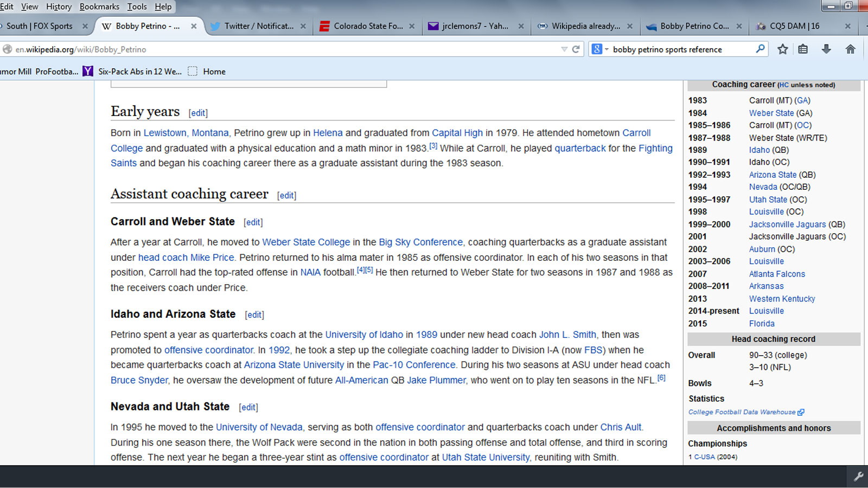Edit the Assistant coaching career section
The image size is (868, 488).
286,195
